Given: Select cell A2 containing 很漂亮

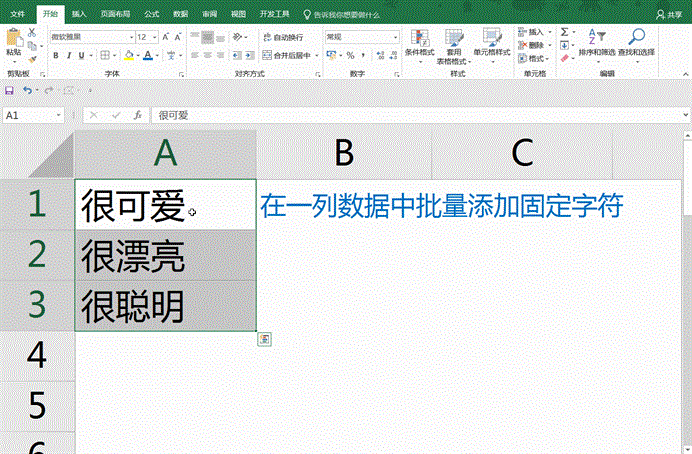Looking at the screenshot, I should point(164,257).
